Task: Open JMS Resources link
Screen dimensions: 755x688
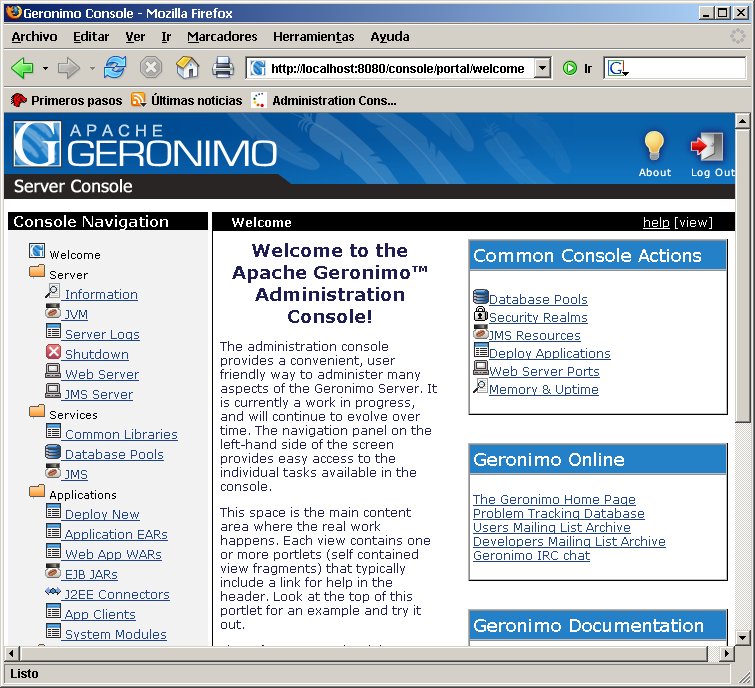Action: (x=535, y=336)
